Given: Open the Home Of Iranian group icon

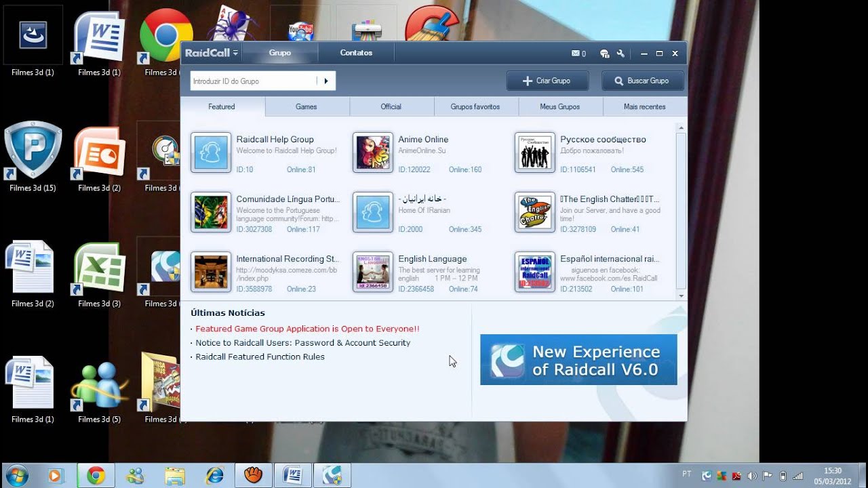Looking at the screenshot, I should coord(373,212).
